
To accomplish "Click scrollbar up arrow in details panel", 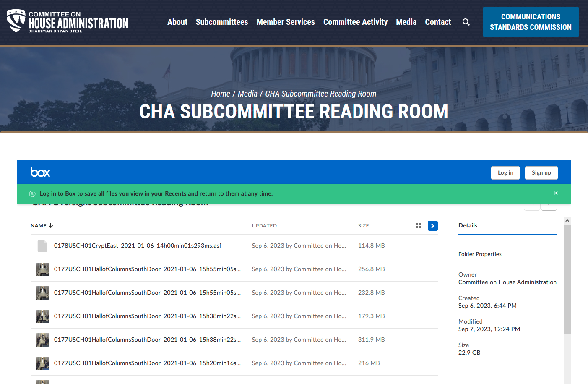I will tap(567, 221).
